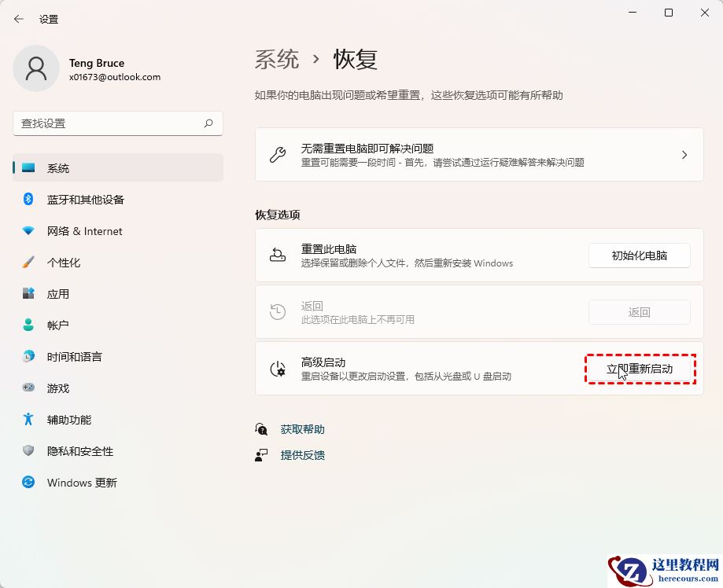Open 网络 & Internet settings
This screenshot has height=588, width=723.
coord(83,230)
